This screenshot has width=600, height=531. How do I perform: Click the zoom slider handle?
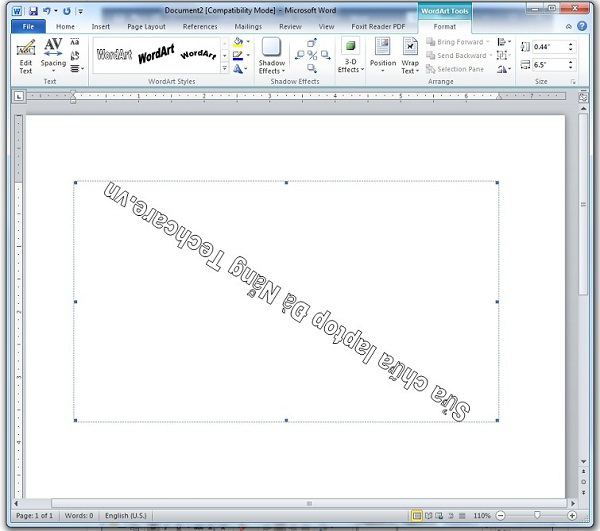pyautogui.click(x=537, y=515)
